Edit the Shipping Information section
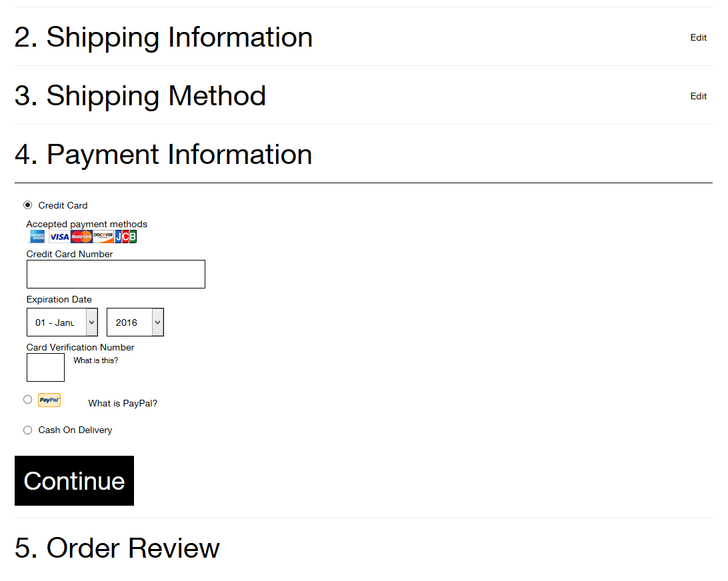Image resolution: width=728 pixels, height=581 pixels. coord(698,38)
